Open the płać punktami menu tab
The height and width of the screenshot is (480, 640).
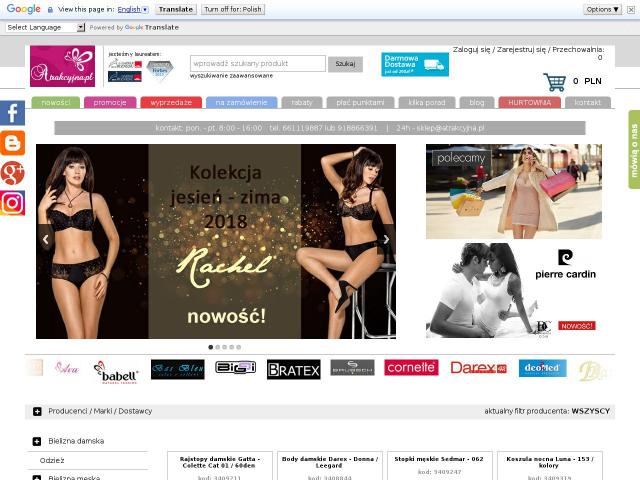(360, 102)
